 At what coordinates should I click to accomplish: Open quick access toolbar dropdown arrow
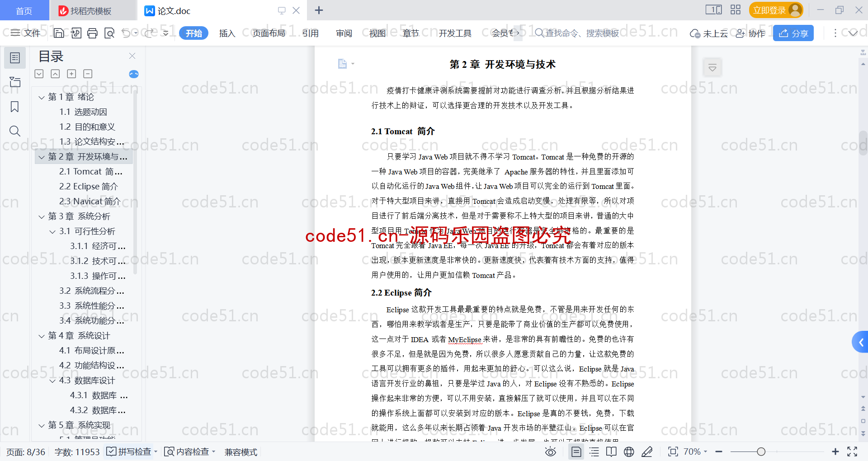pos(165,33)
